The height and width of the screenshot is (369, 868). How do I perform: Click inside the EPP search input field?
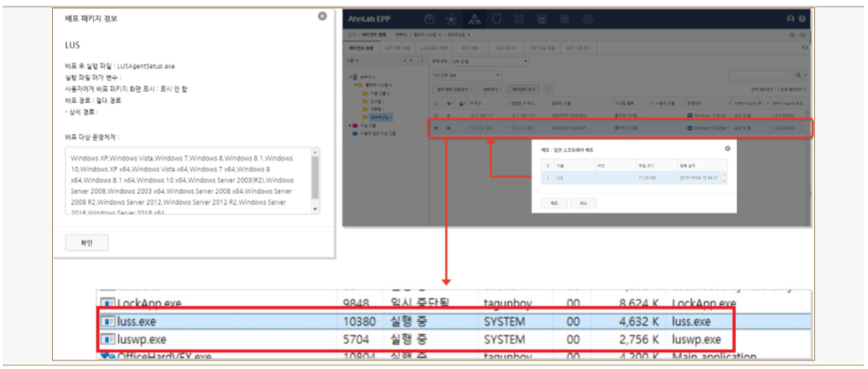761,75
